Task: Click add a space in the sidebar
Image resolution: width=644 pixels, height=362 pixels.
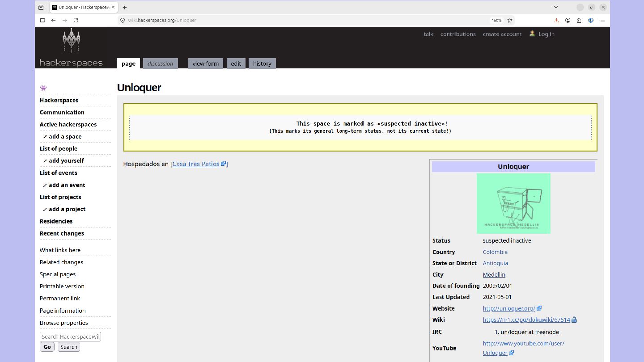Action: coord(65,137)
